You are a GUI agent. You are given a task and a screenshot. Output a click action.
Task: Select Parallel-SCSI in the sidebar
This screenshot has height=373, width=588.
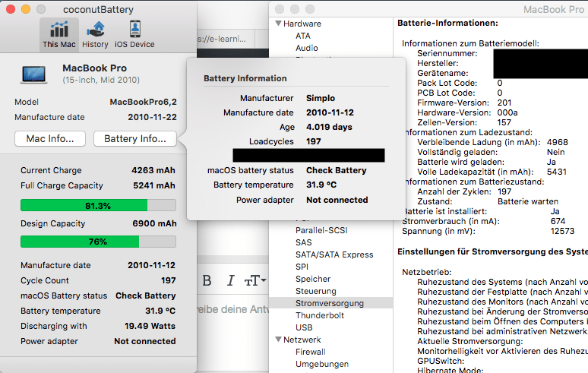[x=322, y=230]
